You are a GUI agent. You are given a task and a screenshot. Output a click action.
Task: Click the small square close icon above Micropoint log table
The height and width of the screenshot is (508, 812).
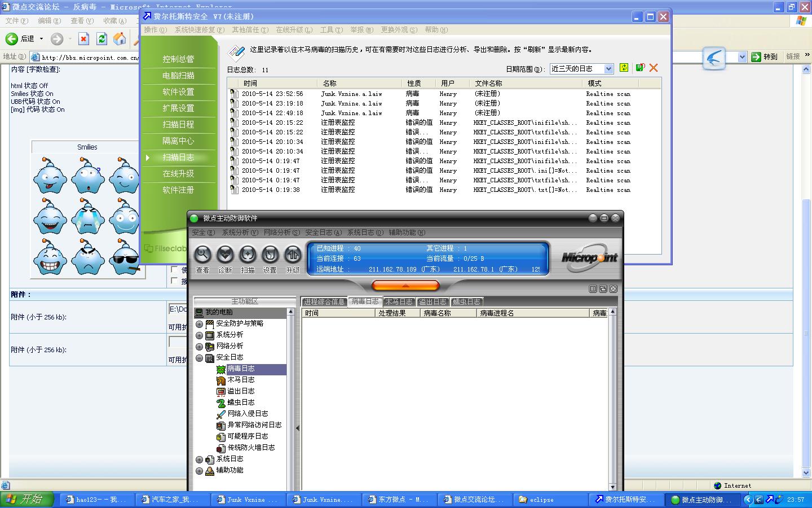pyautogui.click(x=613, y=289)
